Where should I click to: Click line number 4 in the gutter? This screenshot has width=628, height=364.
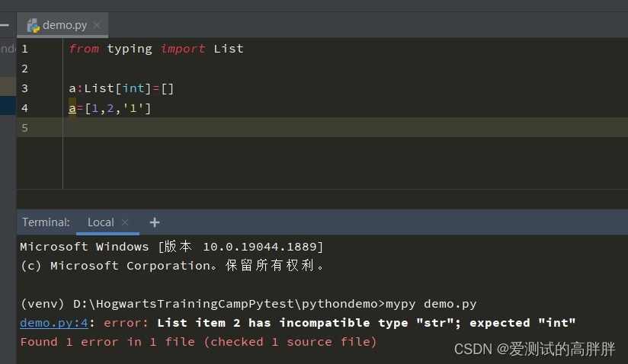coord(25,108)
